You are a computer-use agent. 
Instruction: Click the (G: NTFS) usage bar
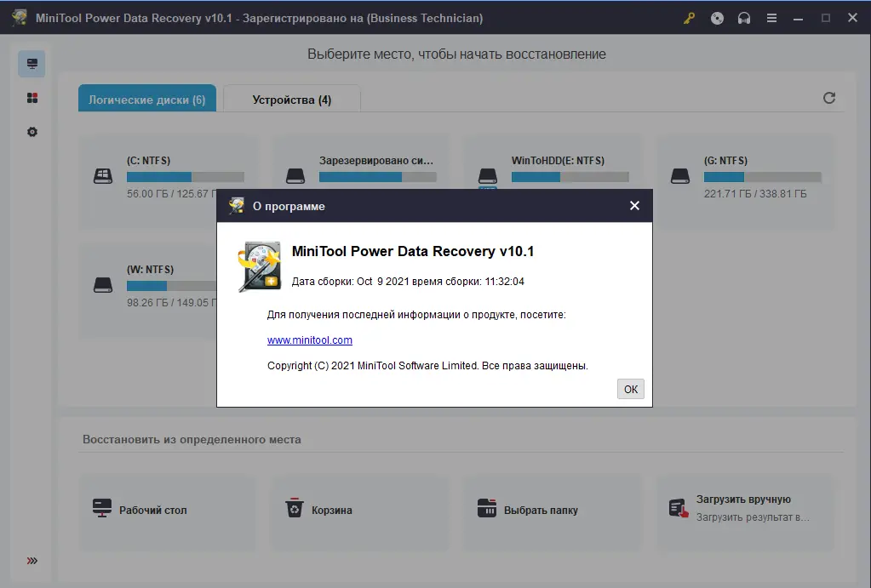click(763, 177)
